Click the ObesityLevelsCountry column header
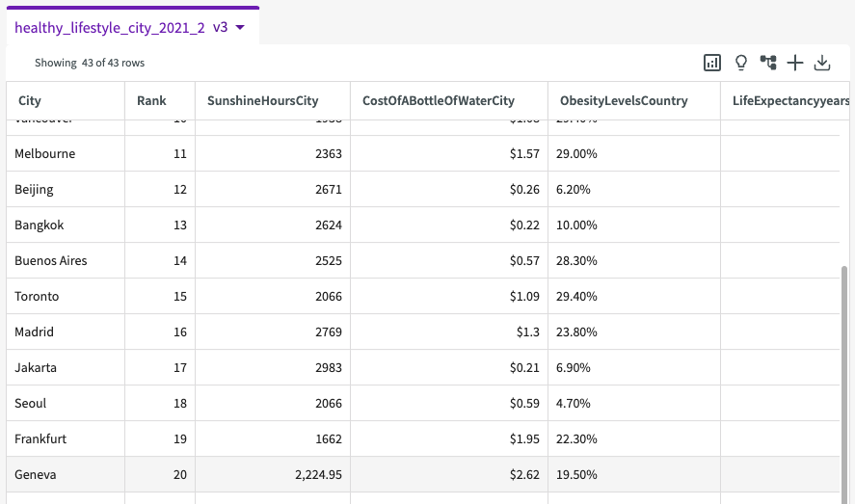 tap(634, 101)
